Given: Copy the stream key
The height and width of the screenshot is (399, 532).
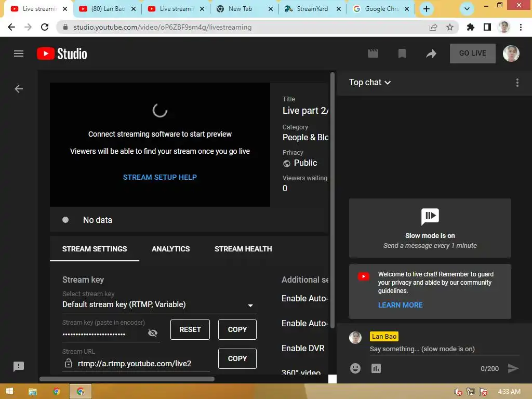Looking at the screenshot, I should pos(237,329).
